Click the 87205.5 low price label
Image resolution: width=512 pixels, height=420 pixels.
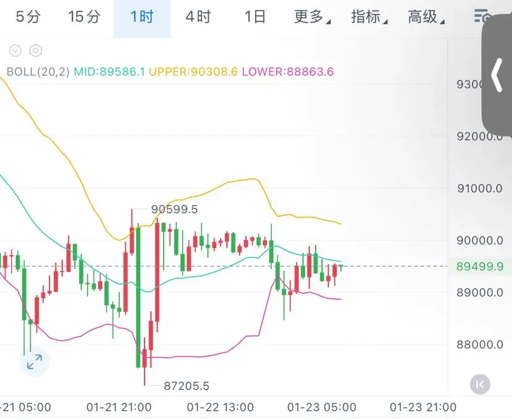pyautogui.click(x=187, y=386)
